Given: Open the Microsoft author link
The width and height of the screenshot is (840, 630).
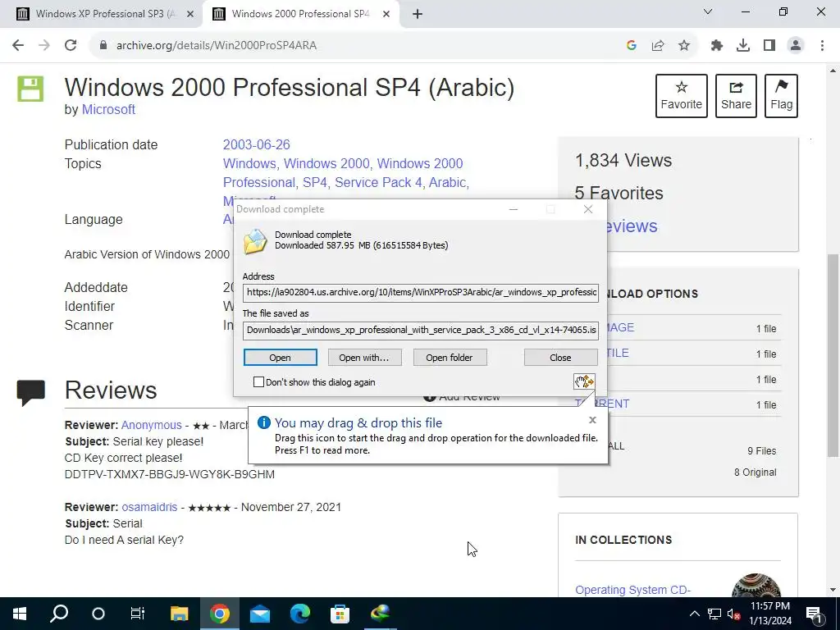Looking at the screenshot, I should click(x=108, y=109).
